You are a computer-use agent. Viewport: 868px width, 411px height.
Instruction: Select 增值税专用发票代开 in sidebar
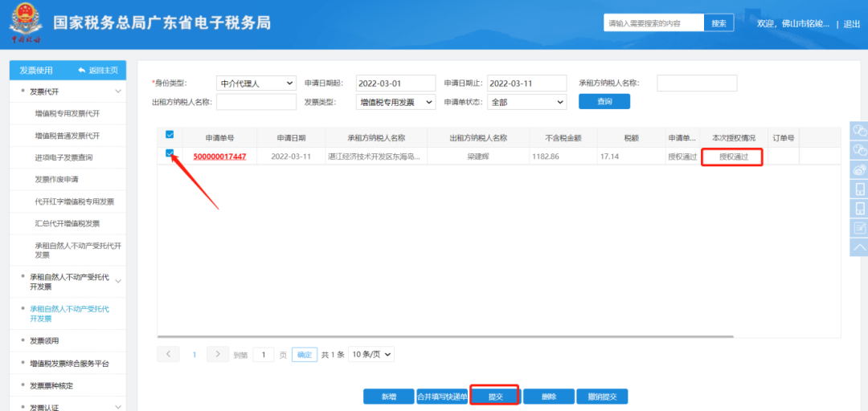(68, 113)
